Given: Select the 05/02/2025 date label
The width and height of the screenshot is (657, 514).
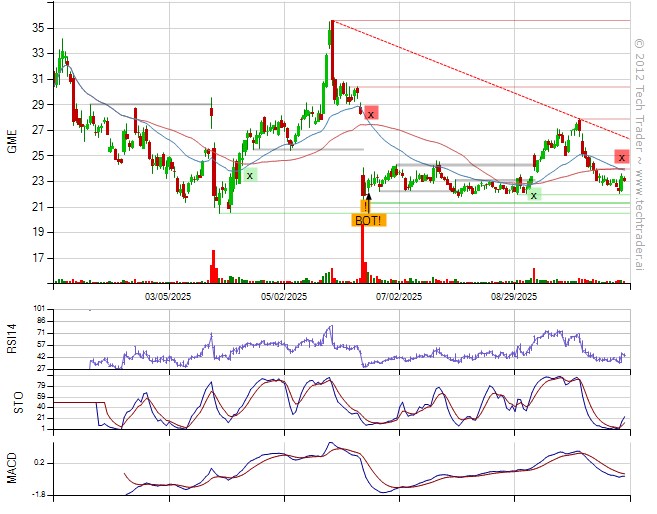Looking at the screenshot, I should (284, 297).
